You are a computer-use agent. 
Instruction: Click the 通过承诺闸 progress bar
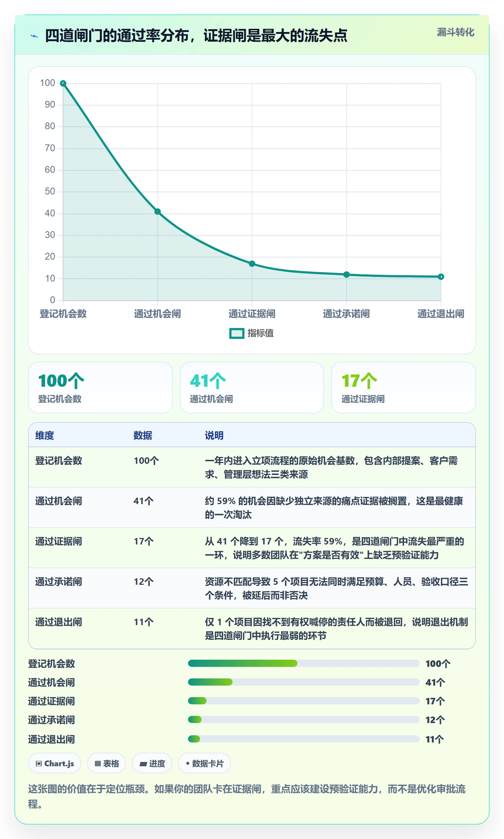(304, 719)
